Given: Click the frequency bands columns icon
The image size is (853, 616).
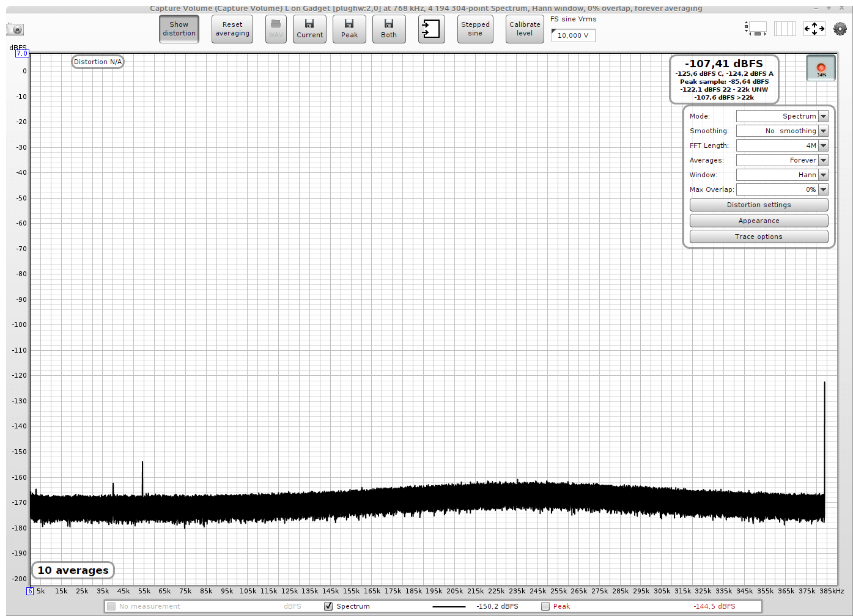Looking at the screenshot, I should point(785,29).
